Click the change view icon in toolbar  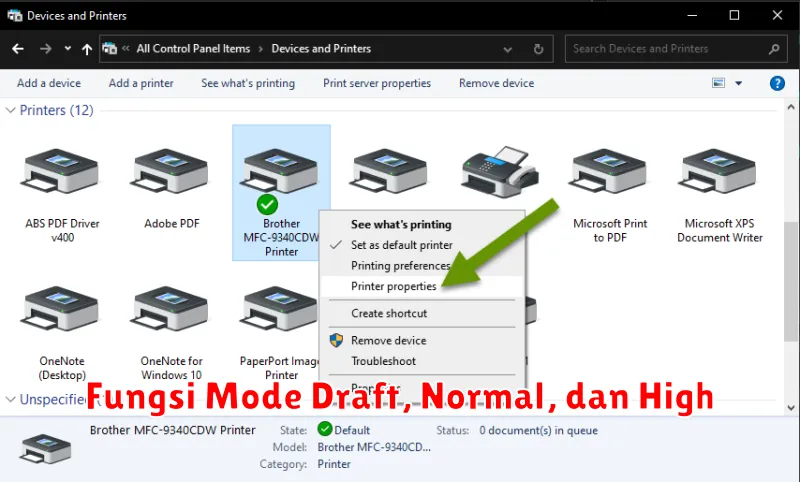pos(718,83)
